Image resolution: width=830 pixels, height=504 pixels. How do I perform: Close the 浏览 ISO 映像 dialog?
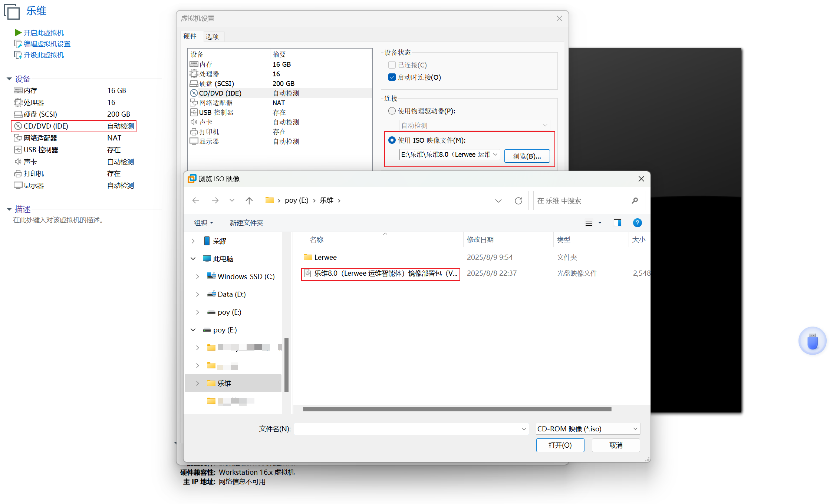click(x=641, y=179)
